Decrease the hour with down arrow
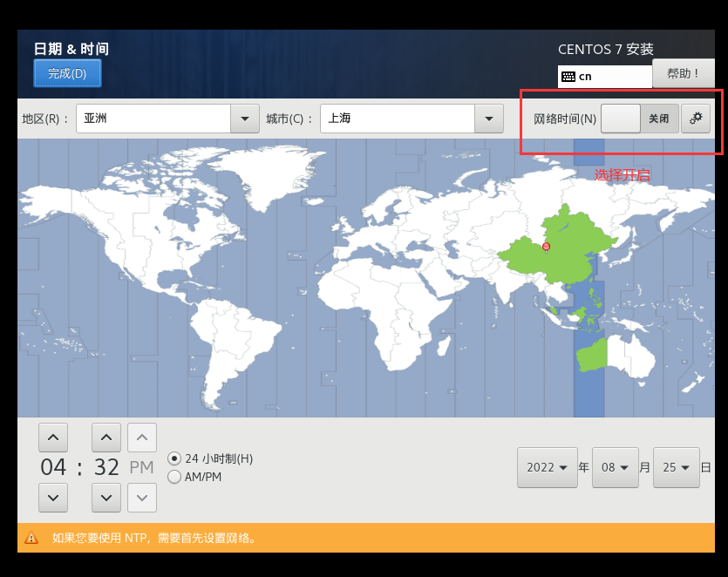The height and width of the screenshot is (577, 728). point(53,498)
